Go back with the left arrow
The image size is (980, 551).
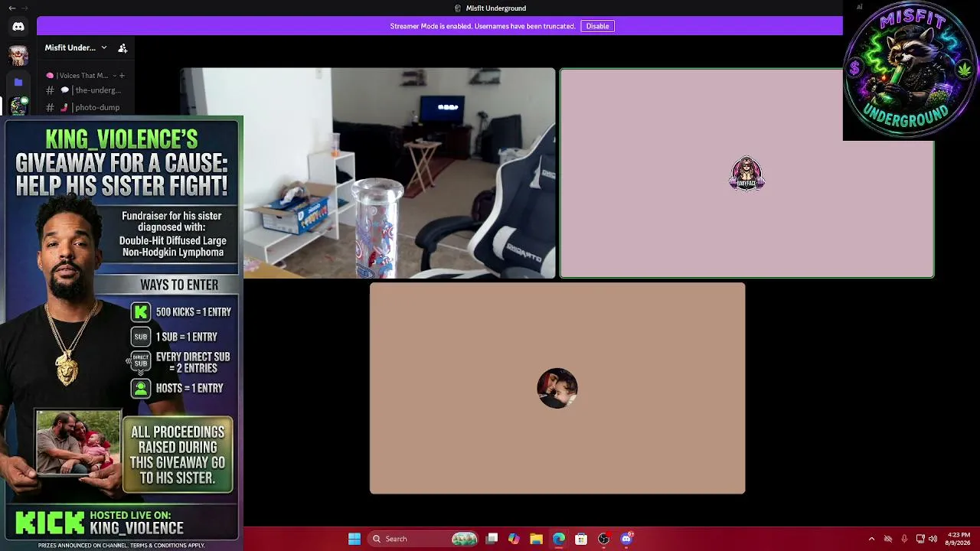click(11, 8)
